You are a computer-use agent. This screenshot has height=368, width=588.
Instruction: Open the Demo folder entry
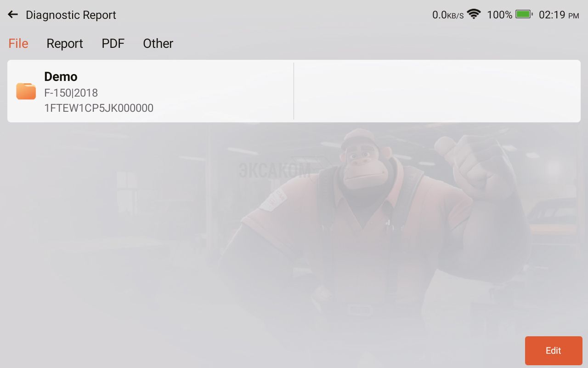151,91
